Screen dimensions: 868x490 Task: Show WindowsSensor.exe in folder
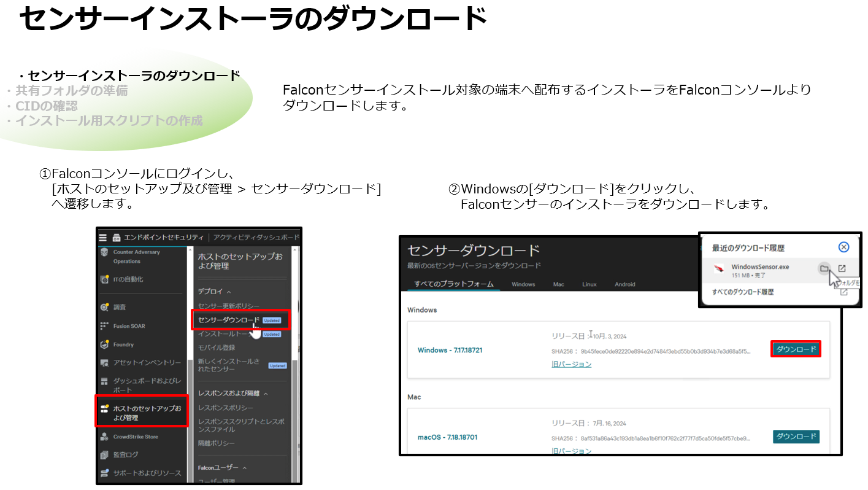click(825, 268)
